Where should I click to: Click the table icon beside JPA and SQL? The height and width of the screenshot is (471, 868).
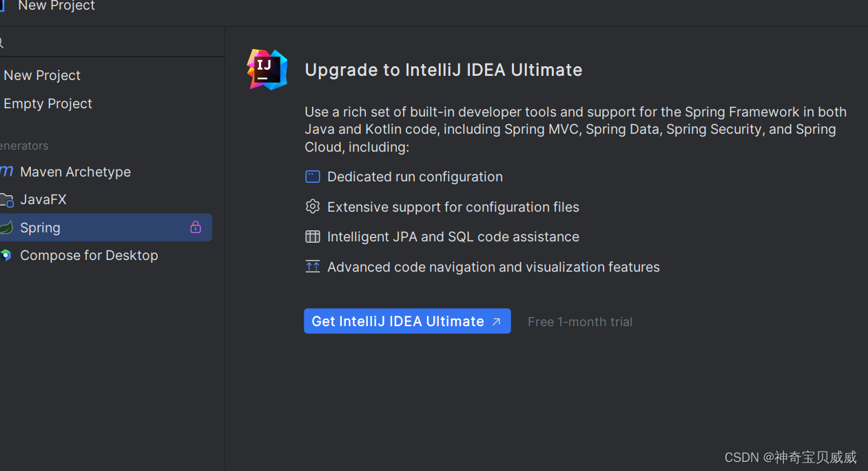313,237
